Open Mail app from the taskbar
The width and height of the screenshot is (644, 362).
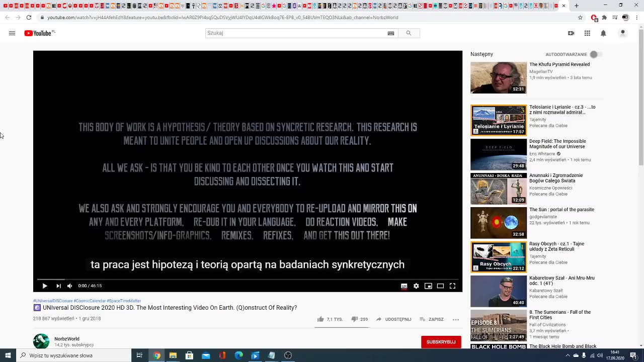point(206,355)
